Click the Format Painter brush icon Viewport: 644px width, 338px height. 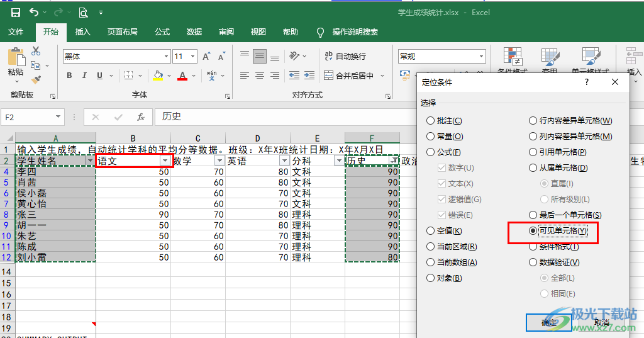36,79
